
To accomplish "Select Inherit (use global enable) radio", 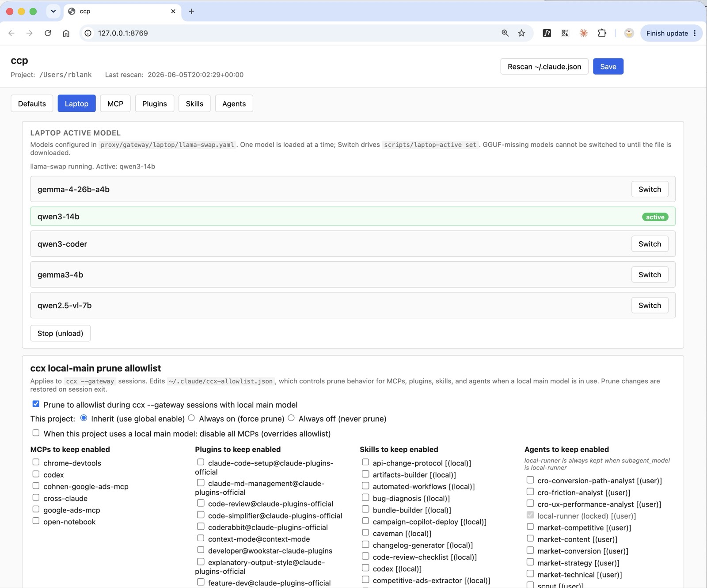I will (84, 418).
